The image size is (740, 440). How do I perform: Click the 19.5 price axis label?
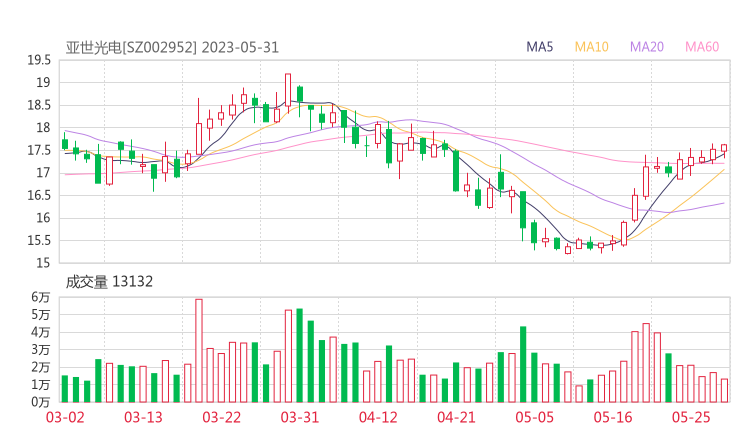[x=39, y=60]
